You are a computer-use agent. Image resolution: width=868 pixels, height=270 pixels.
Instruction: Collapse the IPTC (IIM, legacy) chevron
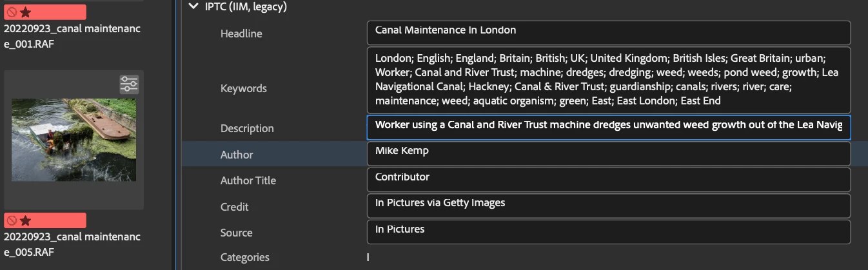pos(193,6)
